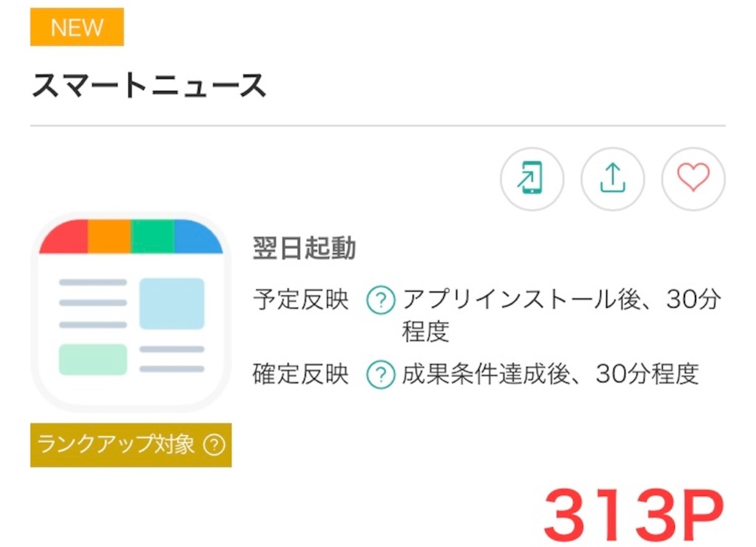Select the スマートニュース title
756x547 pixels.
149,85
